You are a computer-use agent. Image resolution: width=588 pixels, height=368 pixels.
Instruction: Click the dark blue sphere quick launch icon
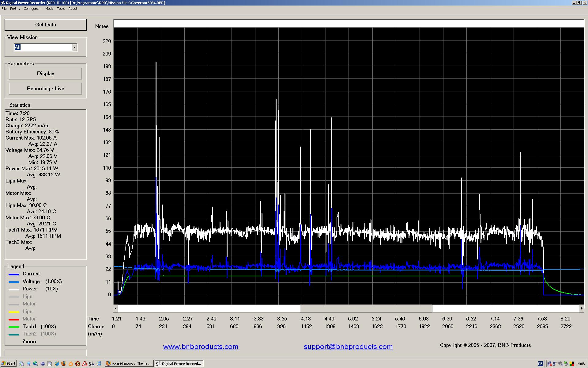[x=43, y=363]
